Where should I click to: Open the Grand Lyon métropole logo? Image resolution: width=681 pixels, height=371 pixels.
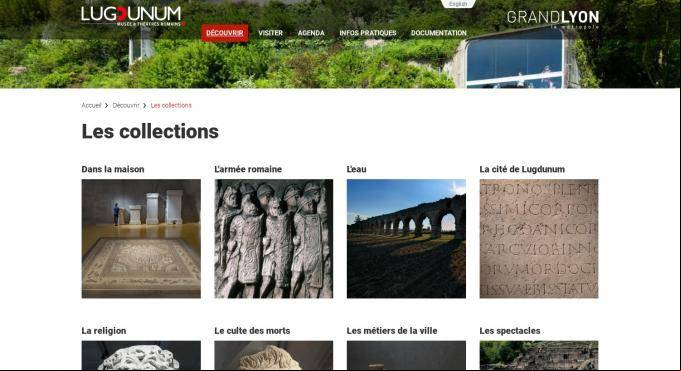pyautogui.click(x=553, y=19)
